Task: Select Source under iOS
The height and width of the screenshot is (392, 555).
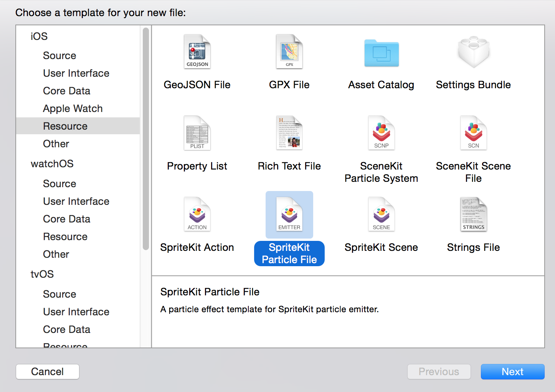Action: tap(59, 56)
